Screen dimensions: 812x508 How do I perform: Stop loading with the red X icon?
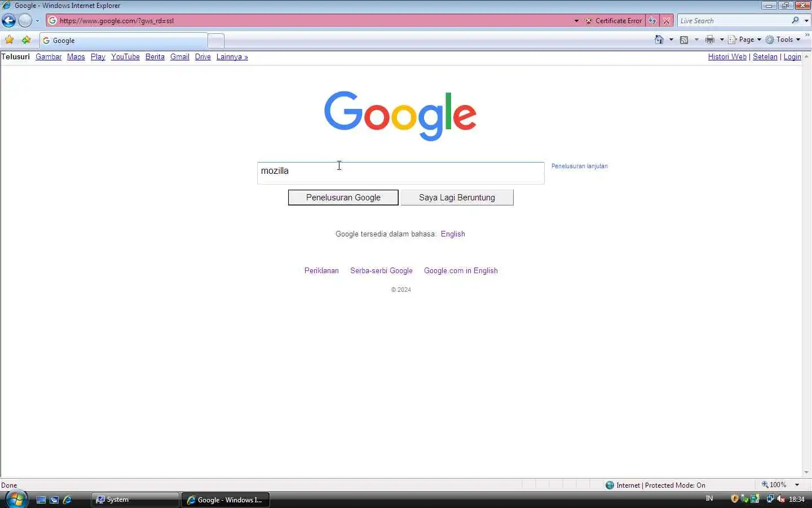(667, 21)
